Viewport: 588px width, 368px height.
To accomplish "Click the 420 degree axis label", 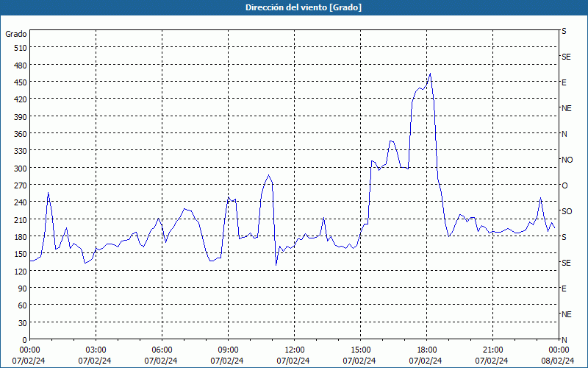I will [21, 99].
